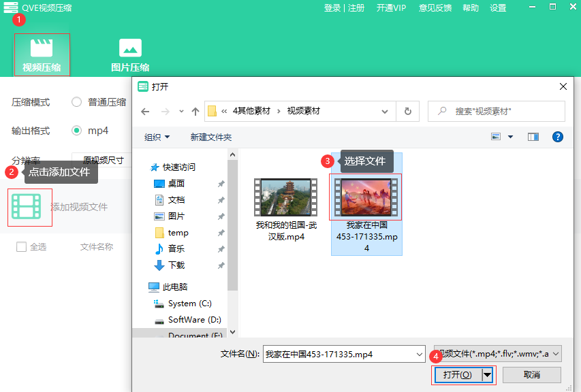Switch to 图片压缩 image compression tab

coord(130,54)
